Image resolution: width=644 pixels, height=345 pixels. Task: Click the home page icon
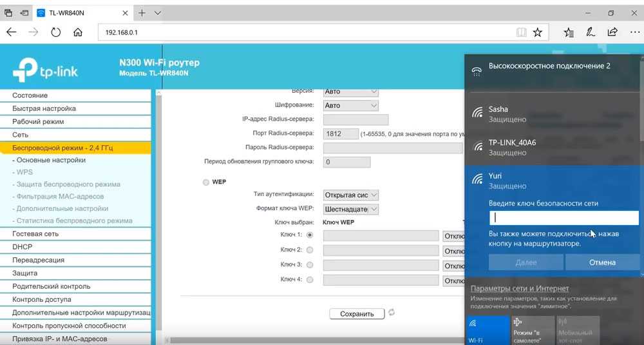(77, 32)
